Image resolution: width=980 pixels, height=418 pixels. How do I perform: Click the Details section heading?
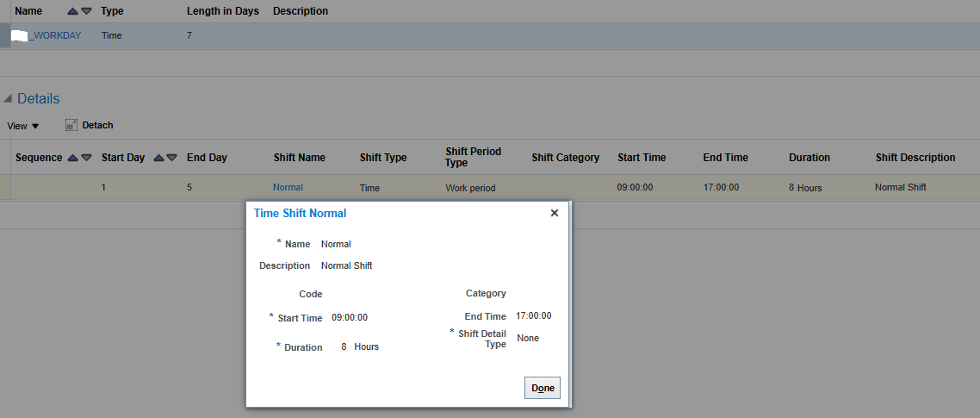point(38,98)
